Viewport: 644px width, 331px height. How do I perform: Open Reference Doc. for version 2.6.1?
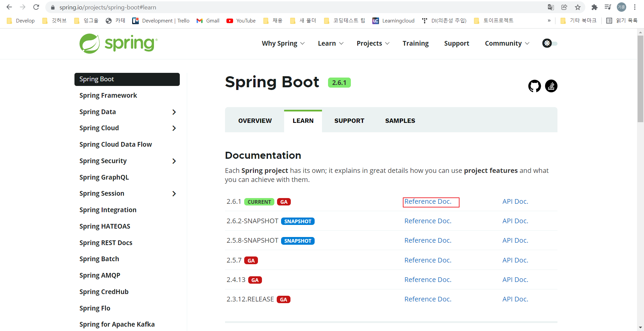click(428, 201)
